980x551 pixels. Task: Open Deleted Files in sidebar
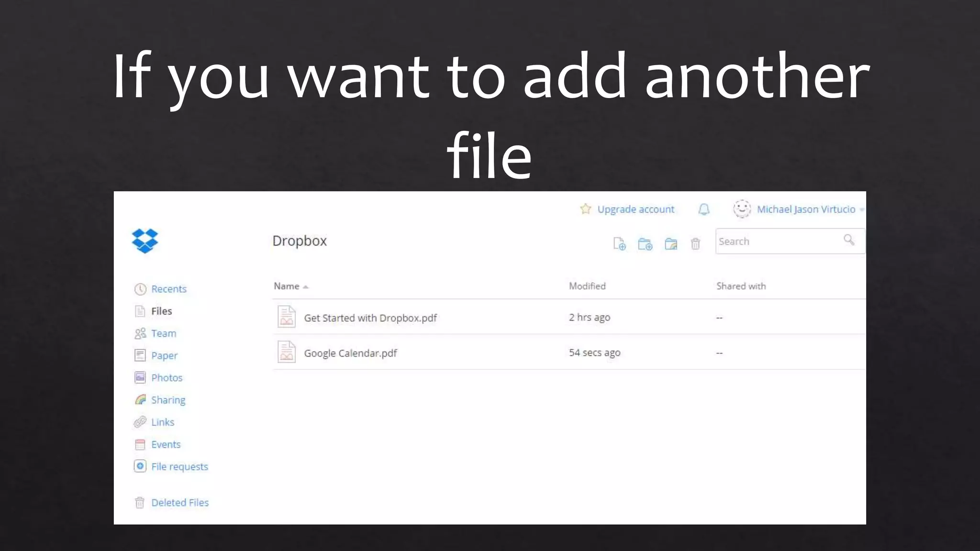click(180, 503)
